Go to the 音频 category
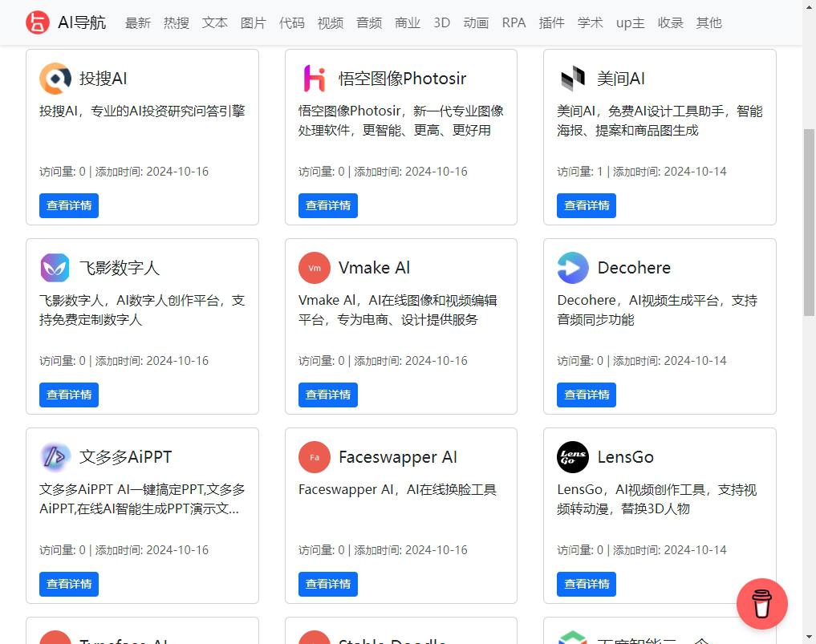 point(369,23)
